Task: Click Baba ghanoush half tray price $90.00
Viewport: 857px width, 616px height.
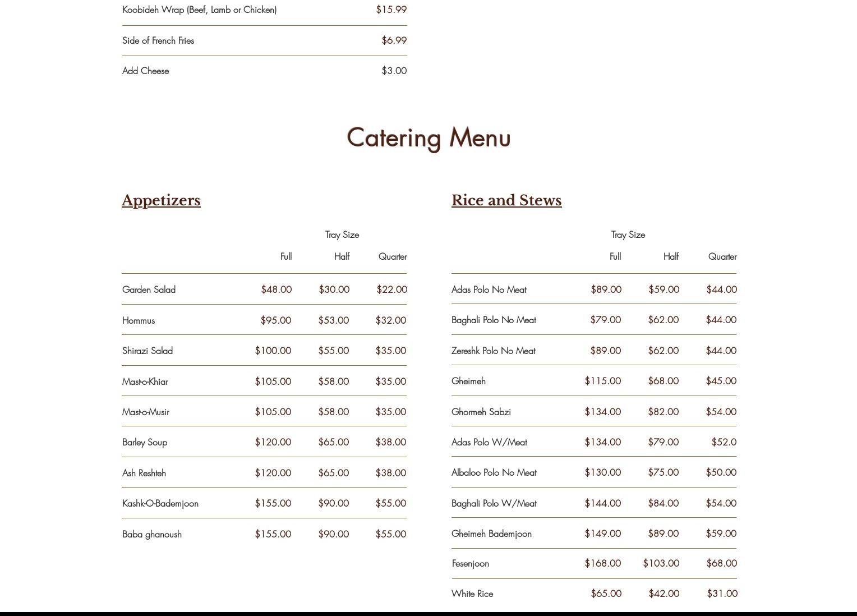Action: [333, 534]
